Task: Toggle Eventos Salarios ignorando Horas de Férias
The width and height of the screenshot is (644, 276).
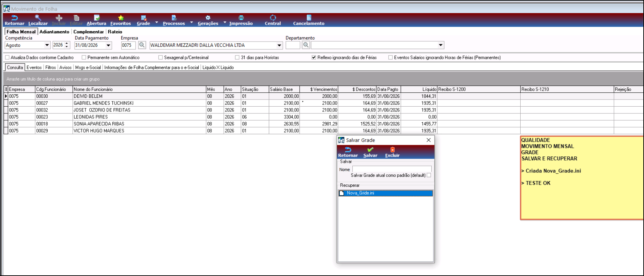Action: tap(390, 58)
